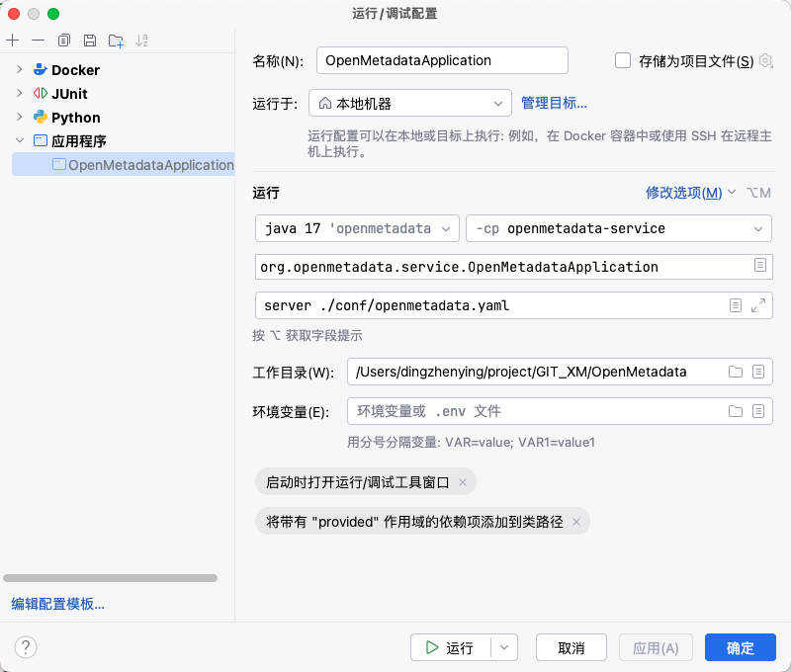791x672 pixels.
Task: Open the Run button dropdown arrow
Action: coord(504,647)
